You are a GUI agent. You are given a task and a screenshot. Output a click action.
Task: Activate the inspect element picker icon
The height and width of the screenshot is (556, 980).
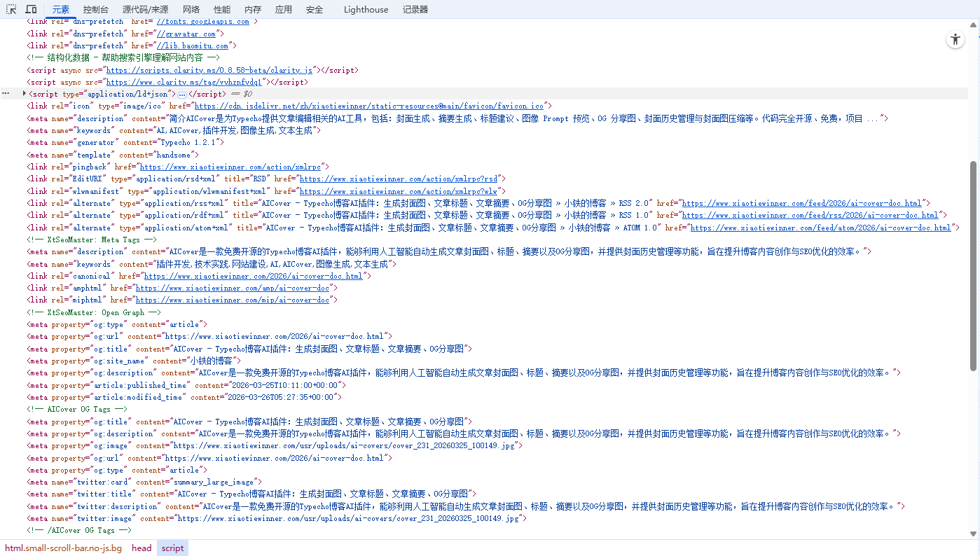12,9
